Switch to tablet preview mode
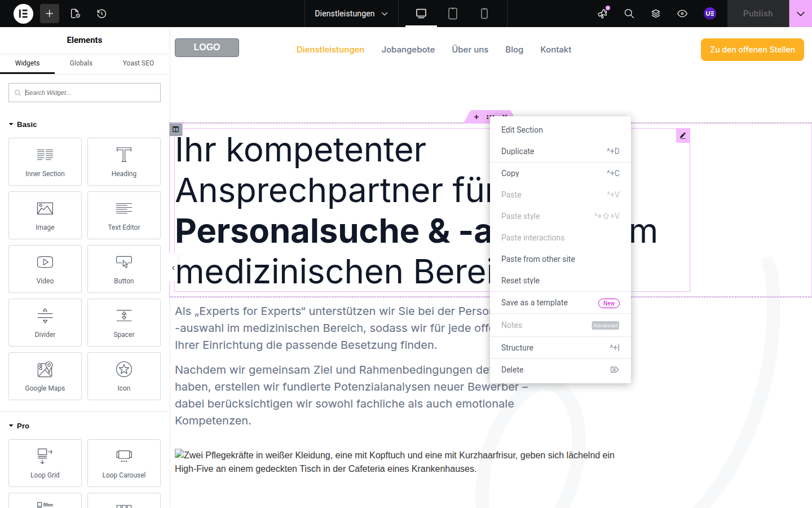 tap(453, 14)
